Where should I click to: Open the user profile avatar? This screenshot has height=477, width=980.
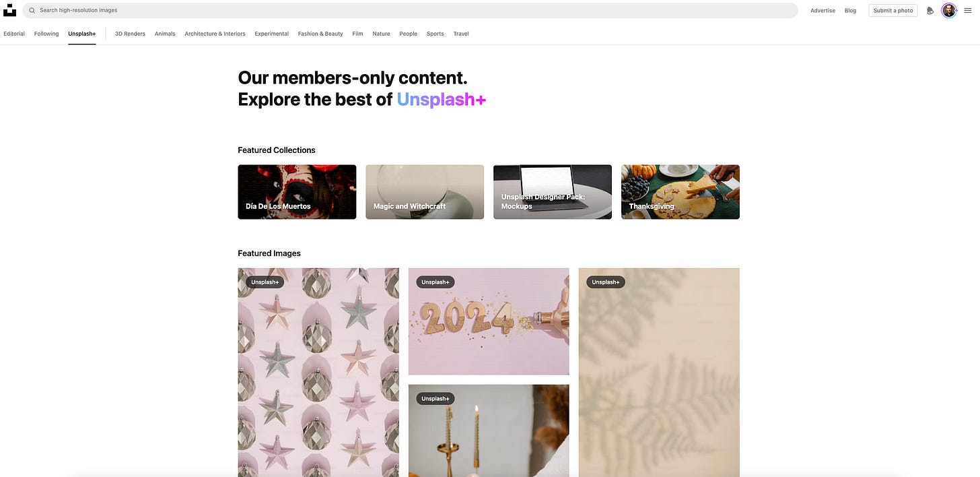click(x=949, y=10)
